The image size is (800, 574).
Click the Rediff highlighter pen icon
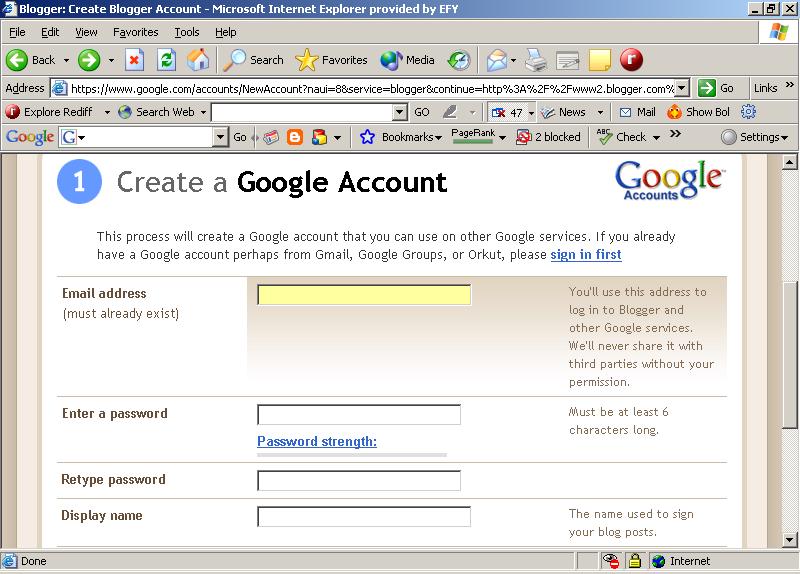[450, 112]
